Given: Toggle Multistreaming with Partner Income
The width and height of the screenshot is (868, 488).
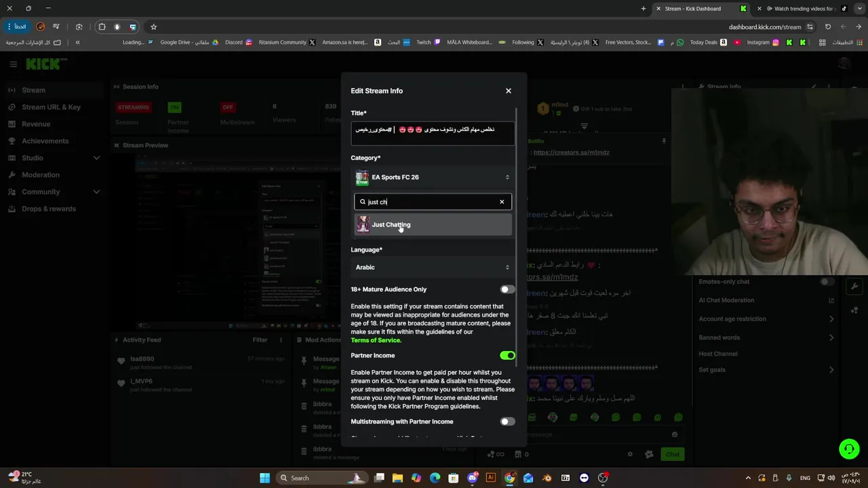Looking at the screenshot, I should click(507, 422).
